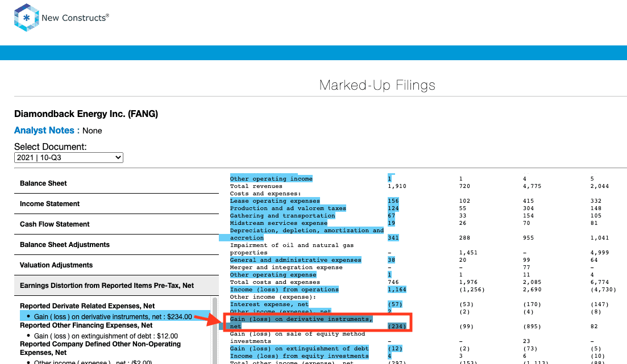Click the highlighted 38 G&A expense value
This screenshot has height=364, width=627.
click(x=392, y=260)
